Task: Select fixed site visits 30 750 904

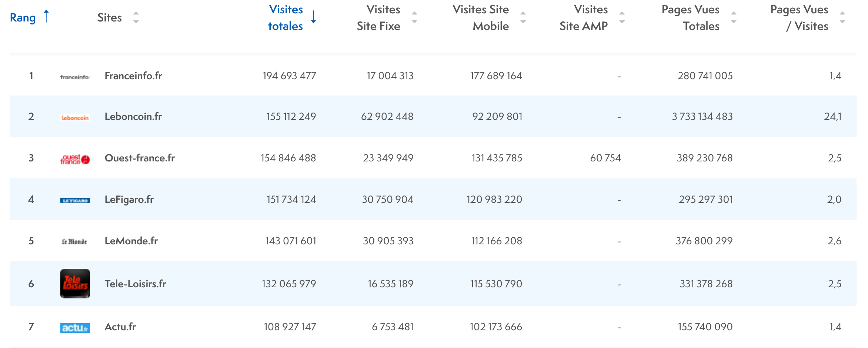Action: coord(388,200)
